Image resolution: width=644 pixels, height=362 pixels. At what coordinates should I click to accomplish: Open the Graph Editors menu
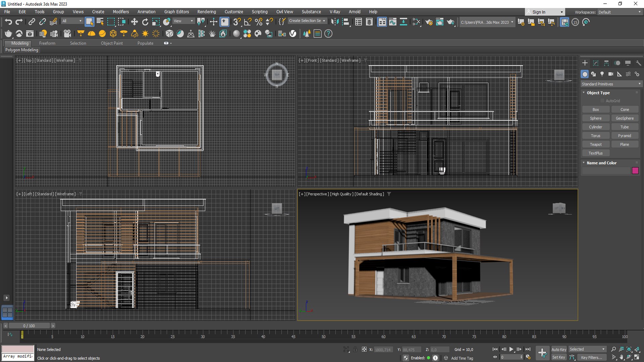(176, 12)
